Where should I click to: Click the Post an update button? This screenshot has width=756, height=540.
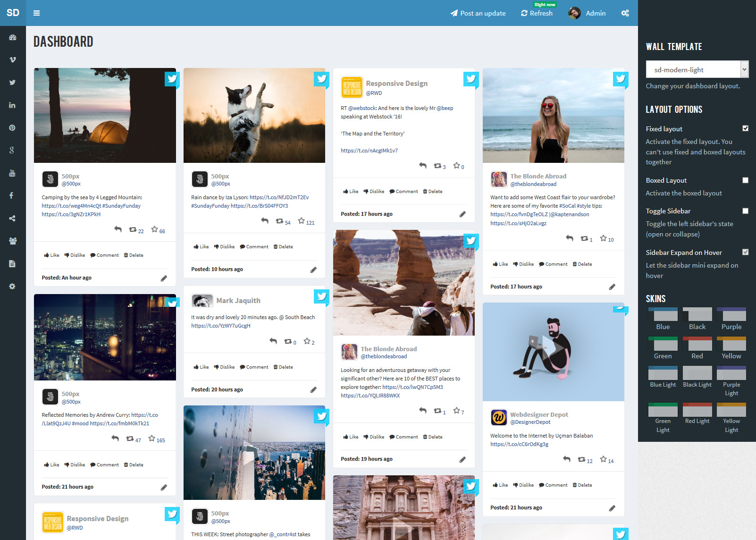click(x=478, y=13)
